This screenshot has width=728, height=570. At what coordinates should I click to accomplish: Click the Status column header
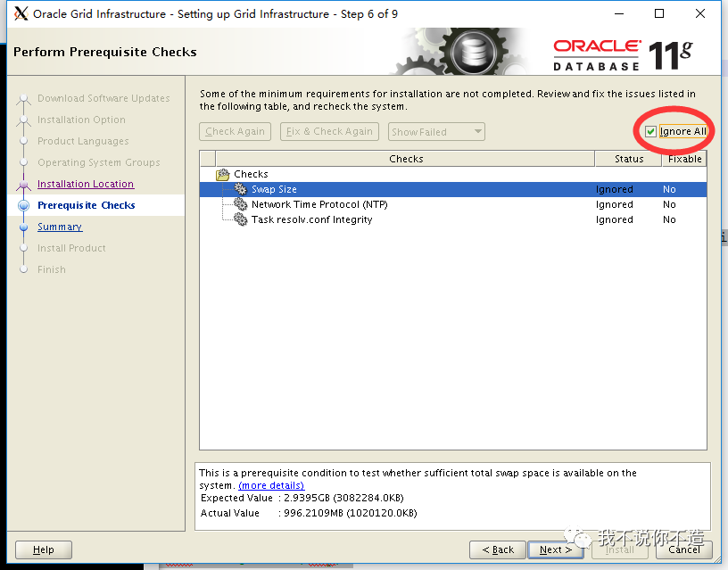tap(628, 159)
